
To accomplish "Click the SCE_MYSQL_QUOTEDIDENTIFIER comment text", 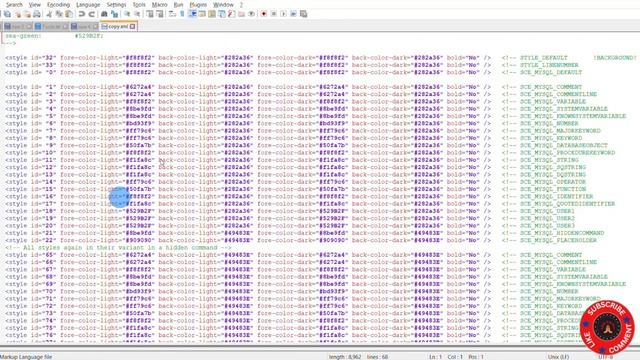I will (567, 204).
